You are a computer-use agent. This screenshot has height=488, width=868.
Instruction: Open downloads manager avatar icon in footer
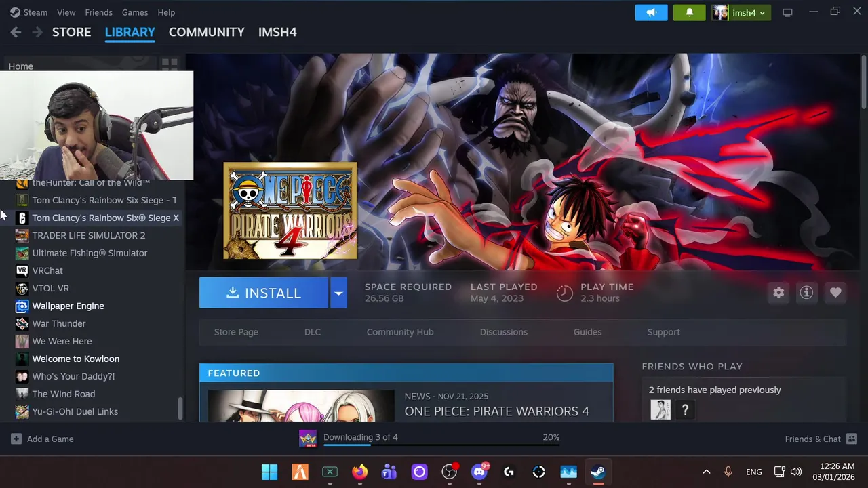click(308, 439)
